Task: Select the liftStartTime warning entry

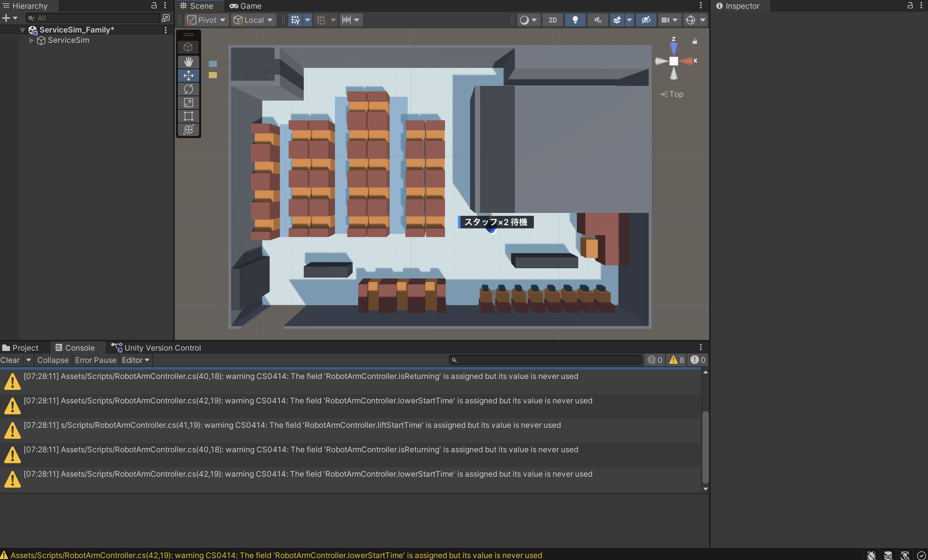Action: click(x=350, y=430)
